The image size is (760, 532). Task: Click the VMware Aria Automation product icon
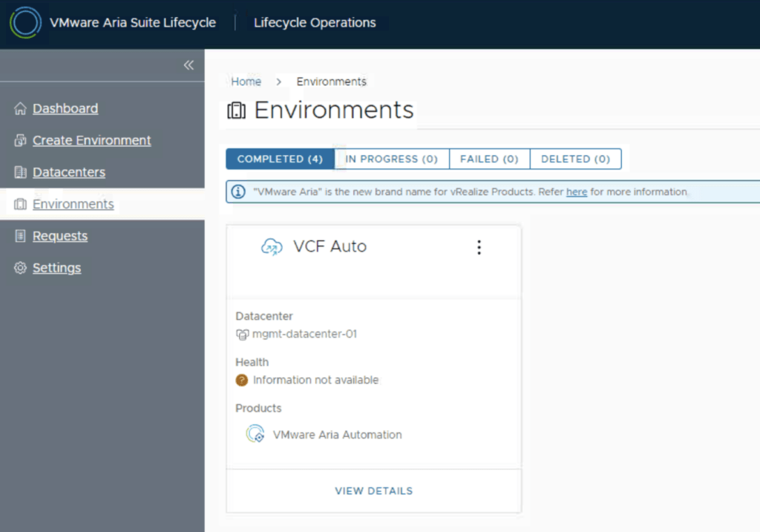[x=255, y=434]
